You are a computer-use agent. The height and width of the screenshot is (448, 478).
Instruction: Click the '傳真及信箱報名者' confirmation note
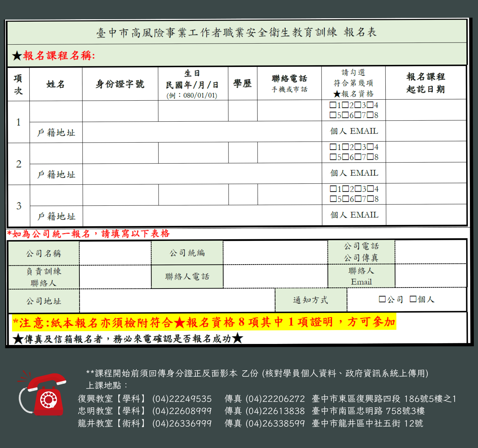pos(127,339)
